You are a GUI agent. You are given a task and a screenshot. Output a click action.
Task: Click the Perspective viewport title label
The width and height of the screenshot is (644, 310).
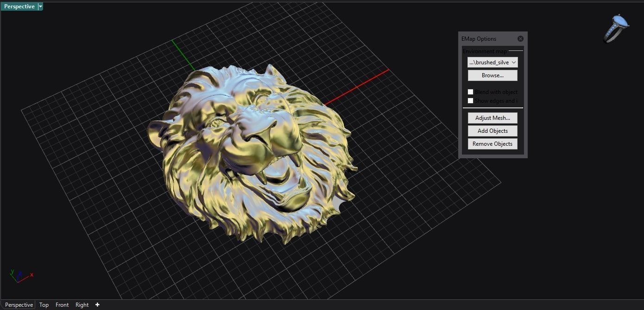pos(19,6)
